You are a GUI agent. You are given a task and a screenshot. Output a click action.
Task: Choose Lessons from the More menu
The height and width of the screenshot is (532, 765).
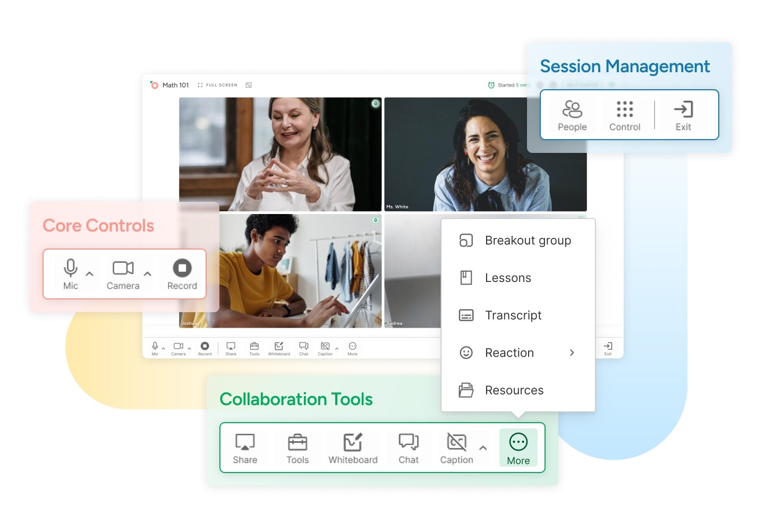pos(518,278)
